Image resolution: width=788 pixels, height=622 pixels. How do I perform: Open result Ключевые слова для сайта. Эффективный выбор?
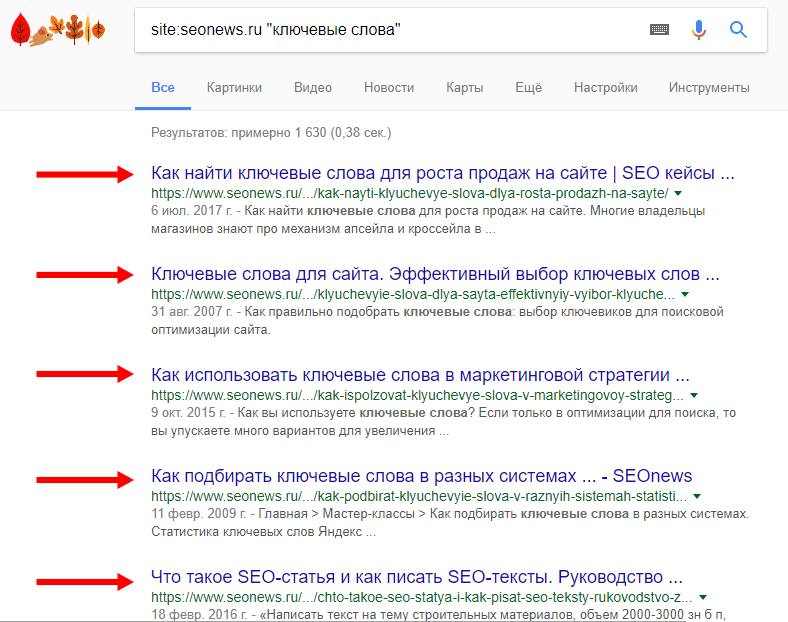tap(435, 274)
